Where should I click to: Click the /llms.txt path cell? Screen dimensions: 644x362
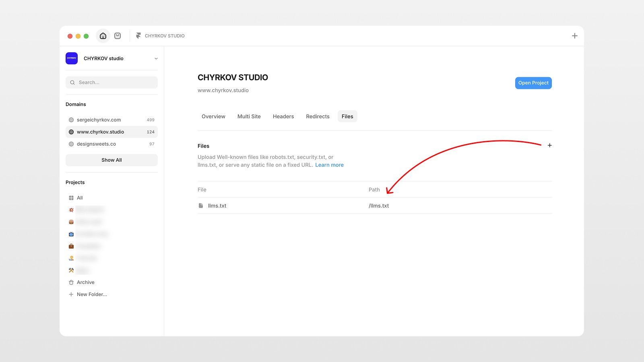point(379,206)
